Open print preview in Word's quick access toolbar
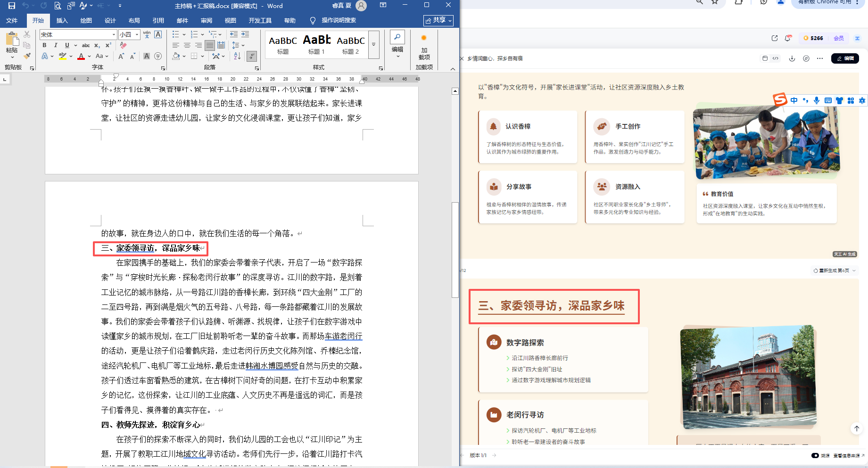The height and width of the screenshot is (468, 868). [x=58, y=6]
